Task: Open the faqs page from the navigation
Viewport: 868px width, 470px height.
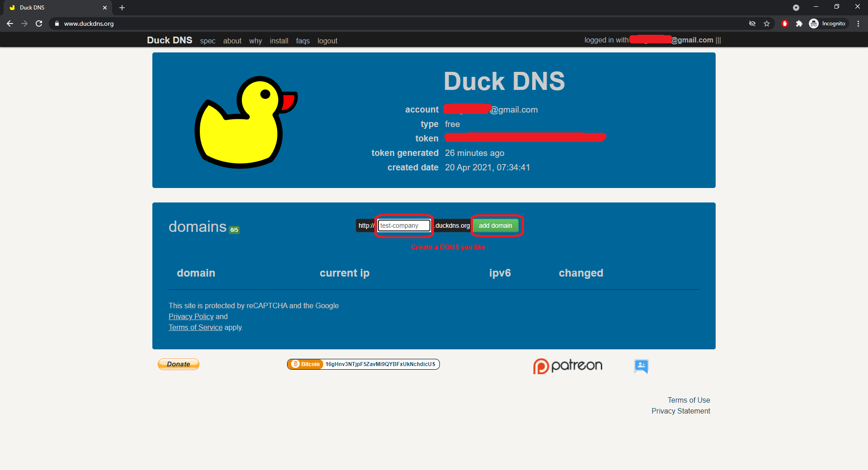Action: coord(302,41)
